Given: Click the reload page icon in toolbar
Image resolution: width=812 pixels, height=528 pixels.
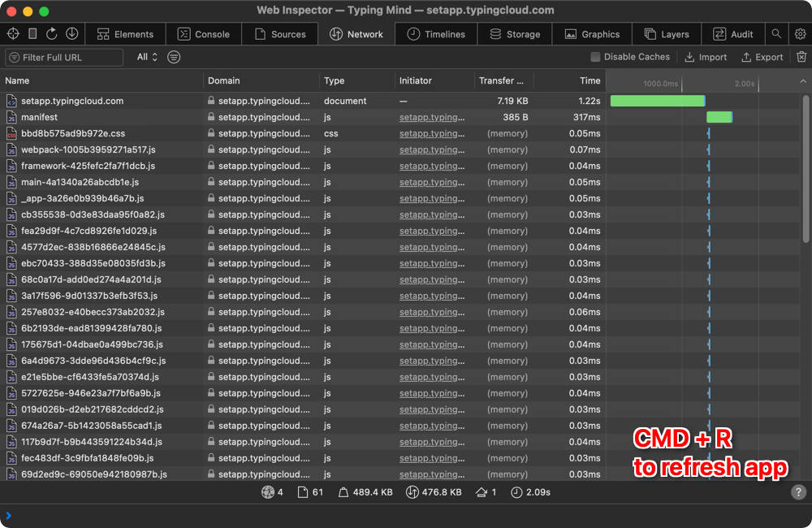Looking at the screenshot, I should 52,33.
